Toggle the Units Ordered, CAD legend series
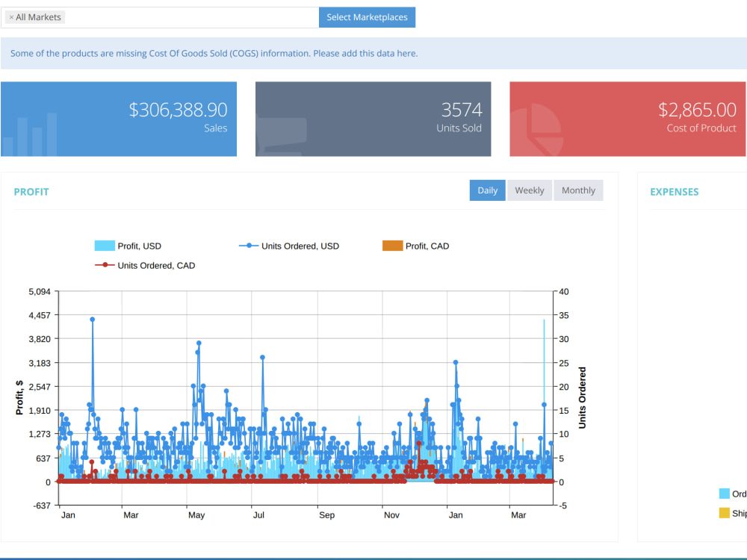The image size is (747, 560). [x=146, y=266]
